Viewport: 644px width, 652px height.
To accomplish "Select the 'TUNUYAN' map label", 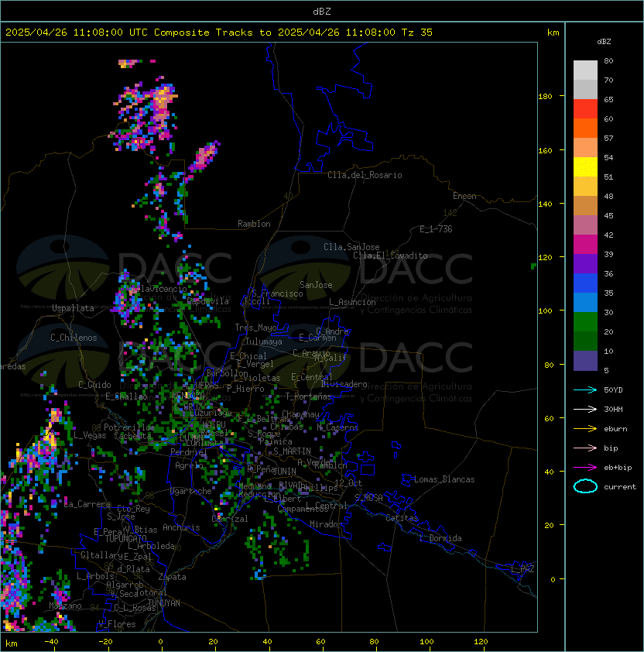I will [164, 603].
